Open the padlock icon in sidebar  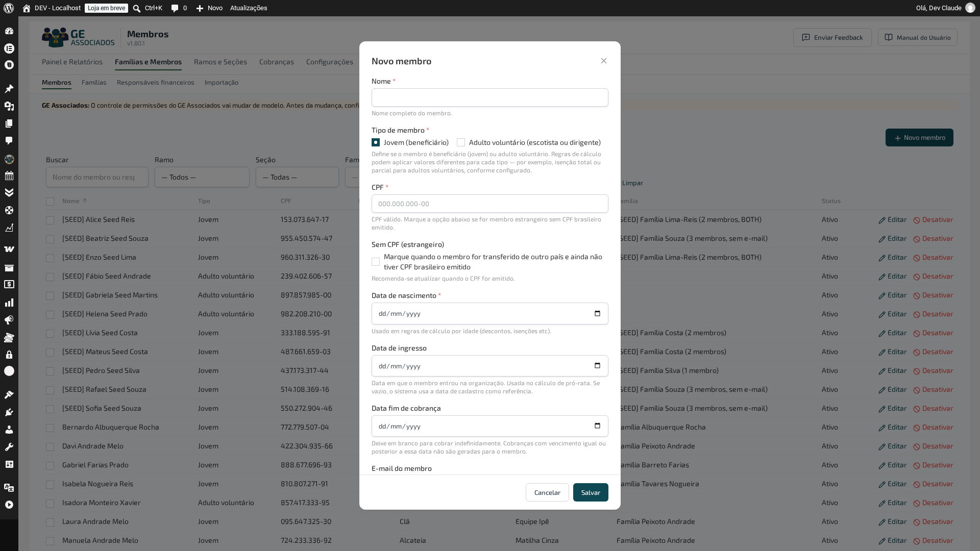(x=9, y=355)
